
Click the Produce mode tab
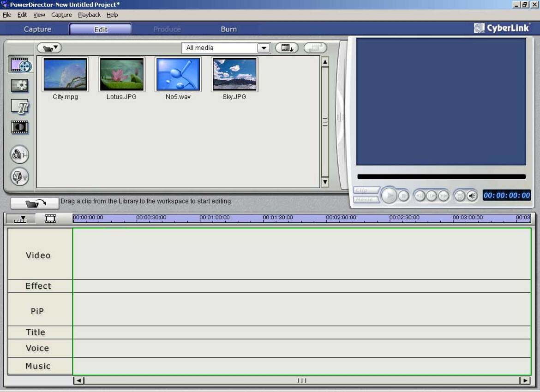coord(167,29)
